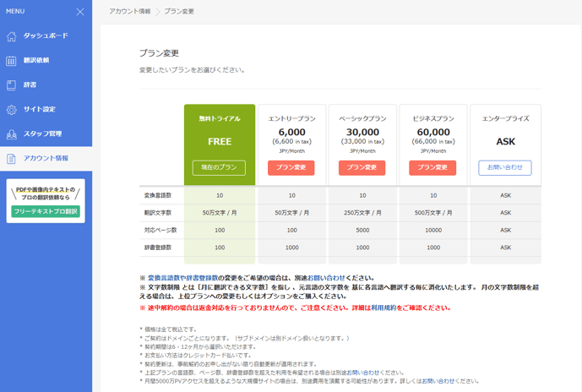Click the 辞書 book icon
The image size is (582, 392).
tap(12, 85)
